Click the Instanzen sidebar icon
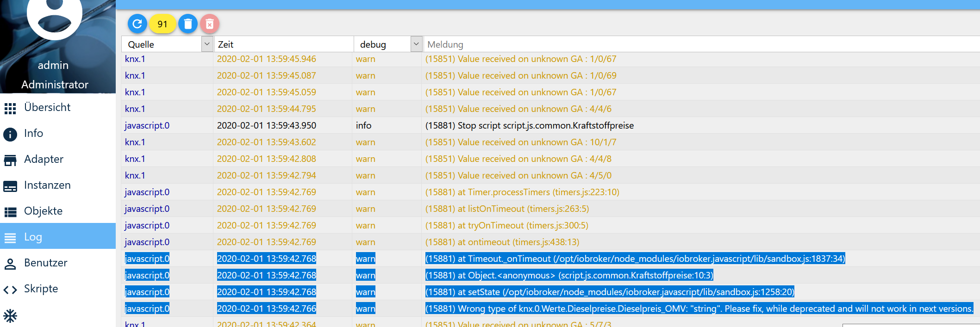Viewport: 980px width, 327px height. click(10, 186)
